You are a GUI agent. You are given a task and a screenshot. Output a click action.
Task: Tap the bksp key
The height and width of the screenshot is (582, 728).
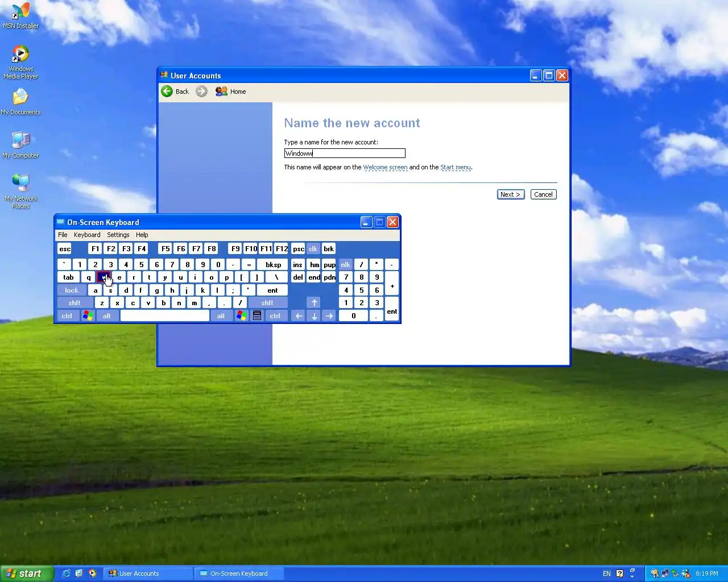point(273,265)
